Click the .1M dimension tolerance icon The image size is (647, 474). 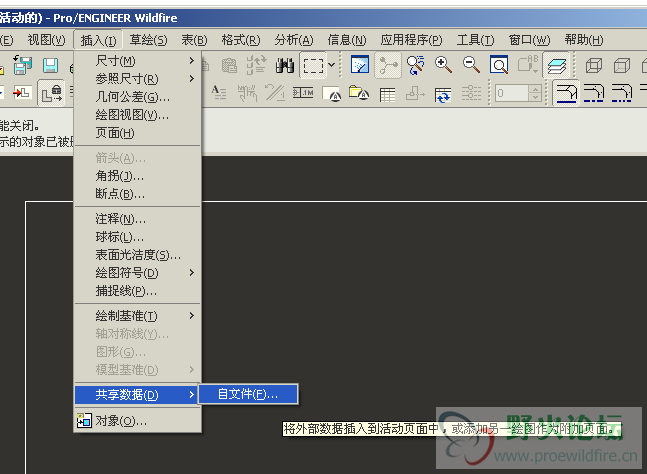click(x=303, y=93)
